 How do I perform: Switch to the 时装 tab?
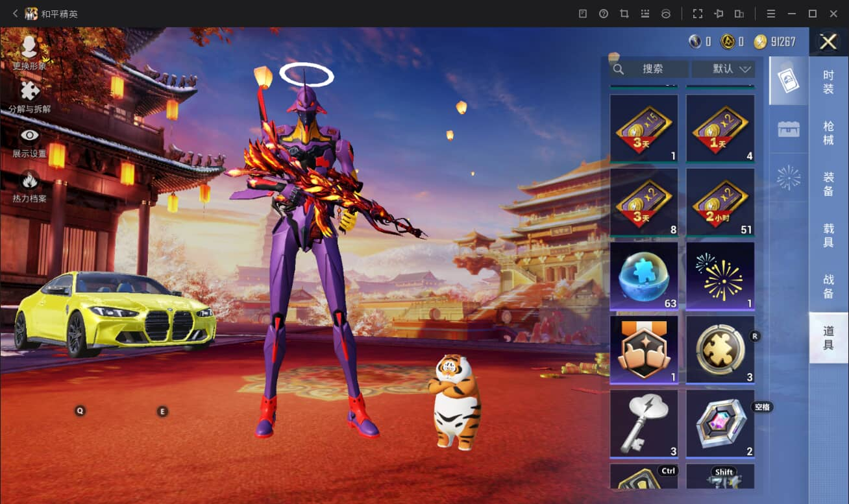[x=829, y=82]
